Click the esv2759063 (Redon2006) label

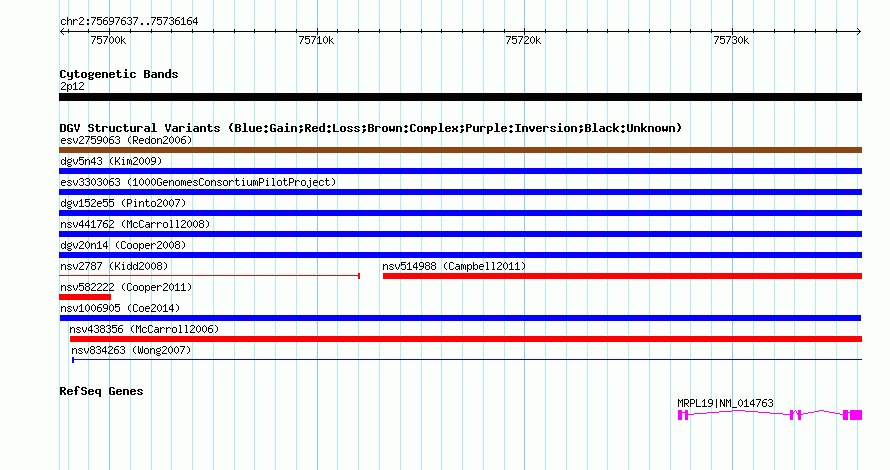(126, 140)
